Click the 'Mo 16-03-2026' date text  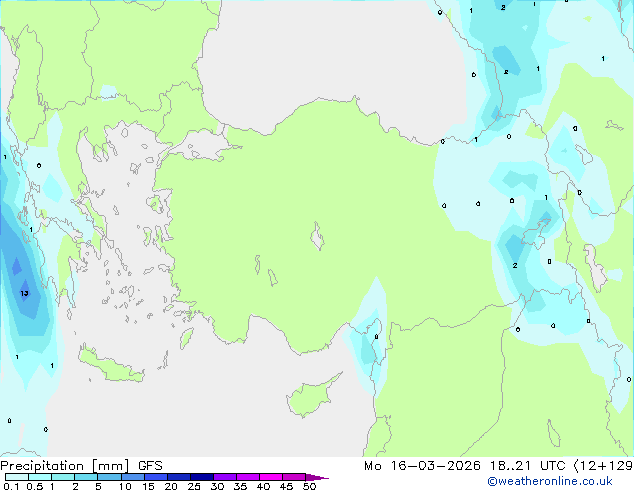click(422, 466)
